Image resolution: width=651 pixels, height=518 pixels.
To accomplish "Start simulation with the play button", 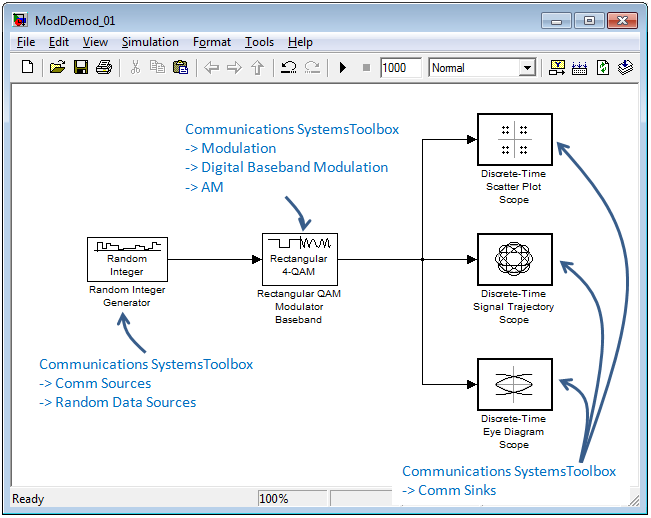I will click(343, 67).
